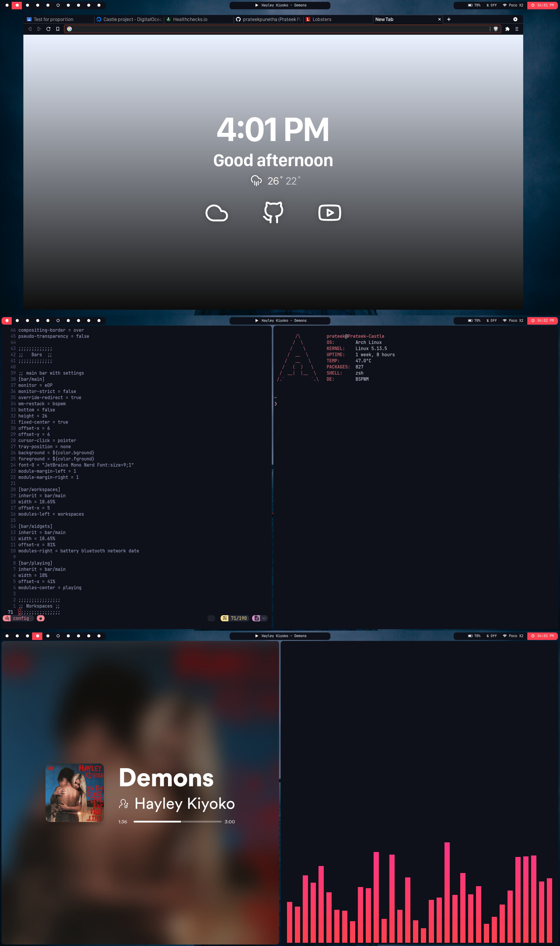Bookmark the page via the flag icon

click(57, 29)
